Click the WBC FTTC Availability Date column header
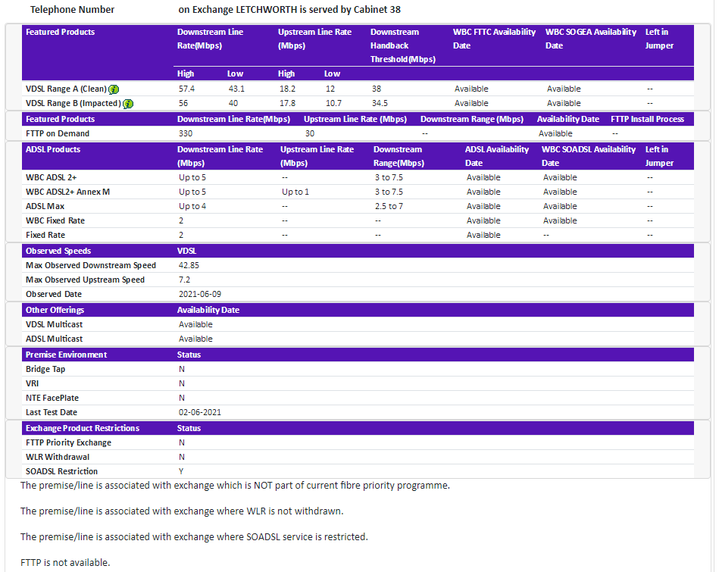Viewport: 719px width, 572px height. point(490,38)
